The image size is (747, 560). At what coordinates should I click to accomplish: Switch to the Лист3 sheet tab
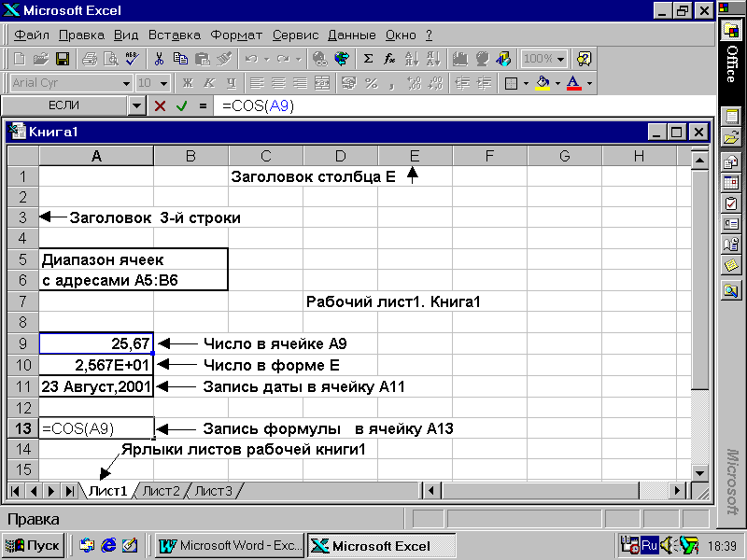pos(214,491)
